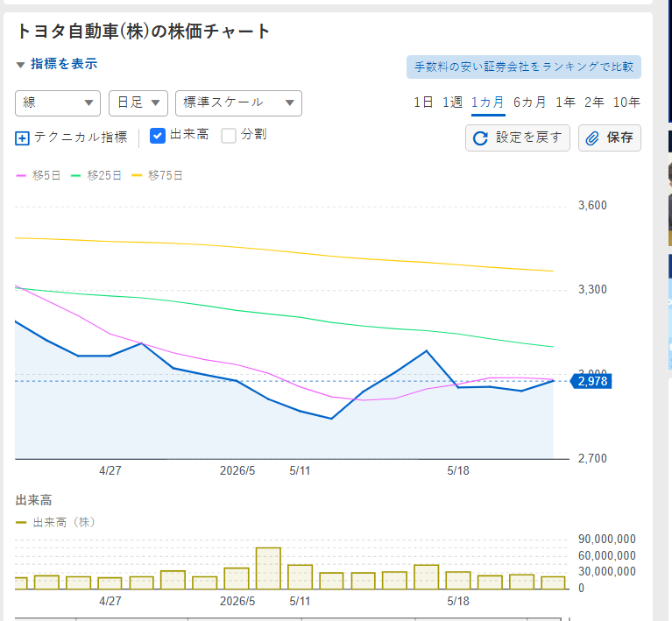The height and width of the screenshot is (621, 672).
Task: Click the 5/11 date label under volume chart
Action: pyautogui.click(x=300, y=601)
